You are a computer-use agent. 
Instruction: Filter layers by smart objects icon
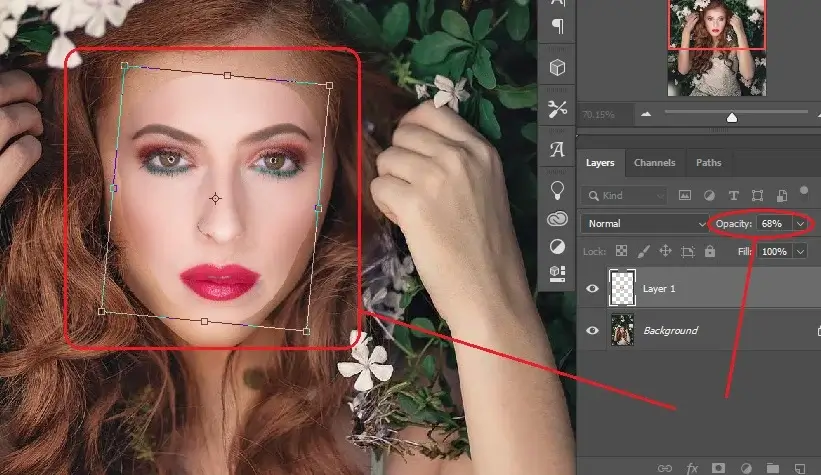(781, 195)
